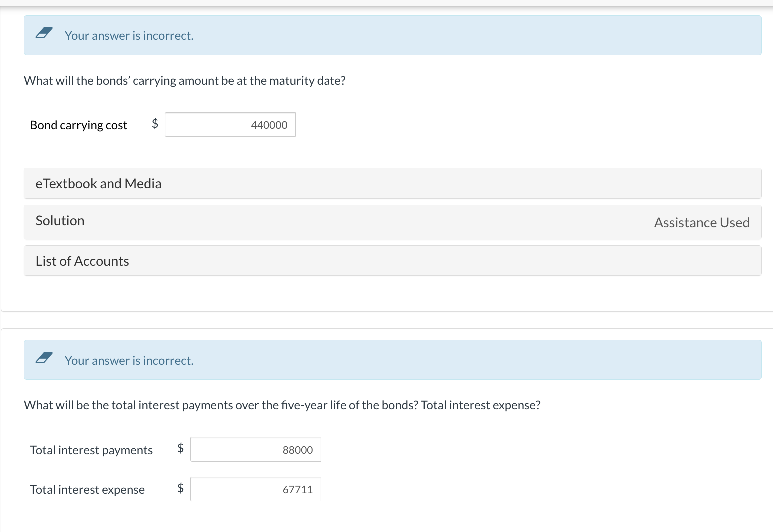Click the first 'Your answer is incorrect.' message

click(129, 36)
